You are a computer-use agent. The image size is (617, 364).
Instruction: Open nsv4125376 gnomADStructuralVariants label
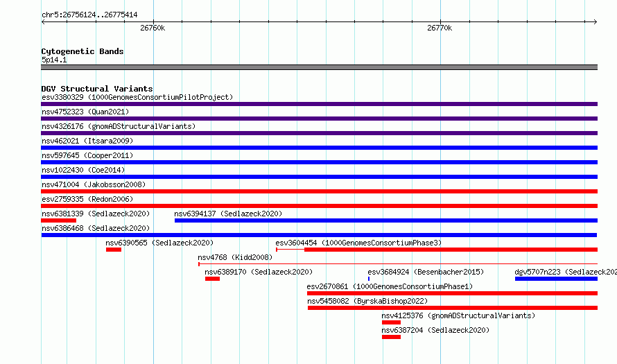[x=458, y=315]
